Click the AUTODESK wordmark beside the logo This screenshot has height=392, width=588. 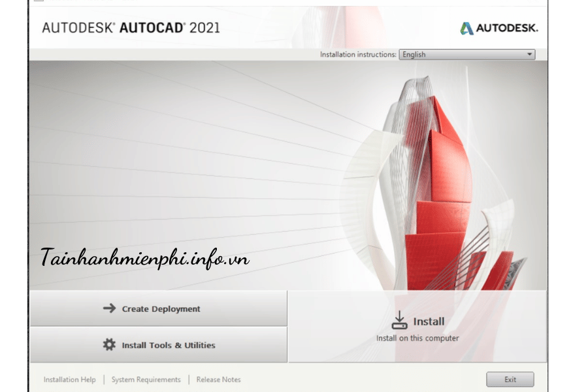point(507,28)
